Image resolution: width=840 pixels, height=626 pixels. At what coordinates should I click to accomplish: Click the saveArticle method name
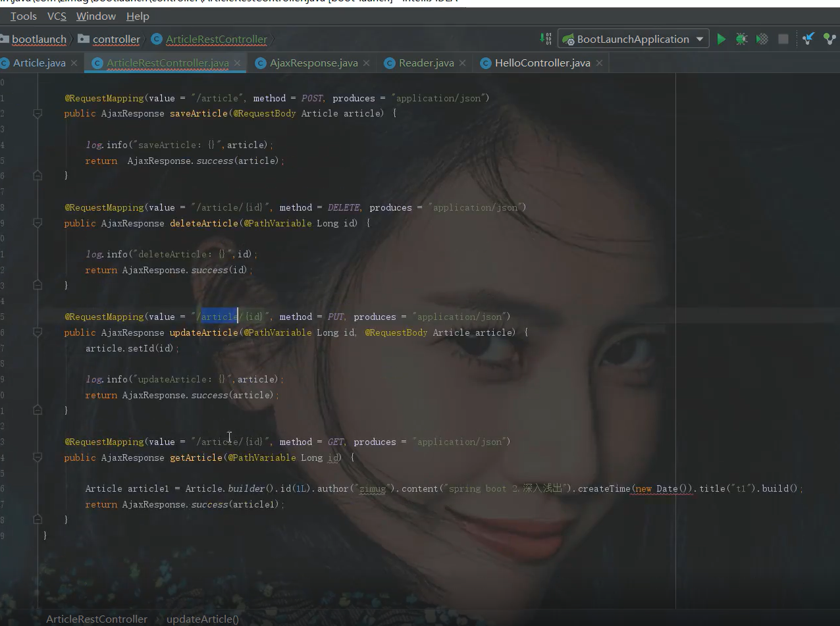click(198, 113)
